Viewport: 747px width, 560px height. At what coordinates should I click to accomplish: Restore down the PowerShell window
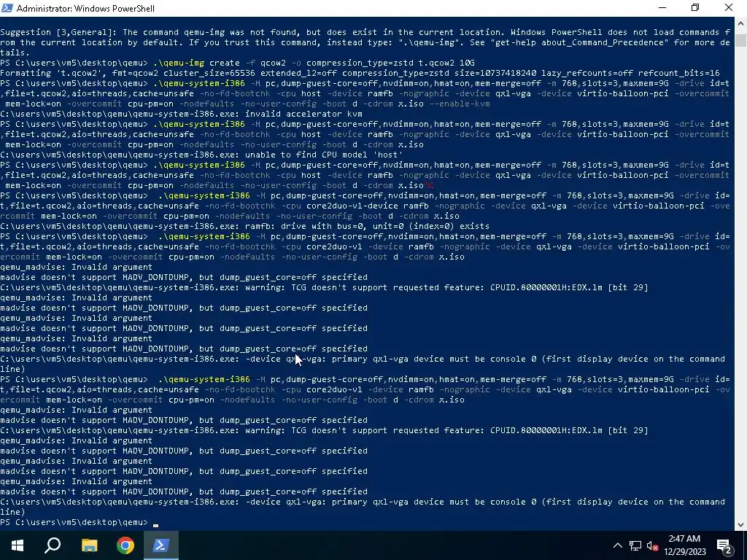coord(695,8)
